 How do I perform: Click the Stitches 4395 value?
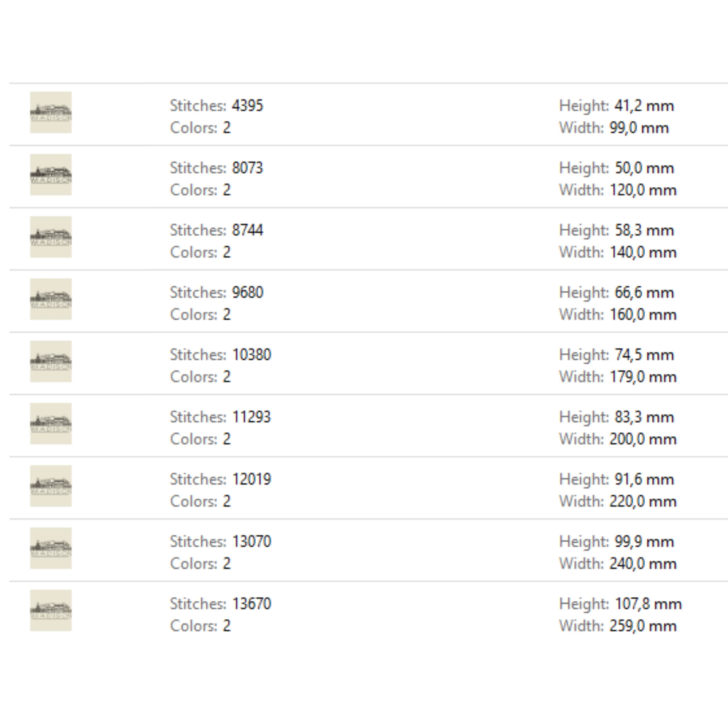247,106
